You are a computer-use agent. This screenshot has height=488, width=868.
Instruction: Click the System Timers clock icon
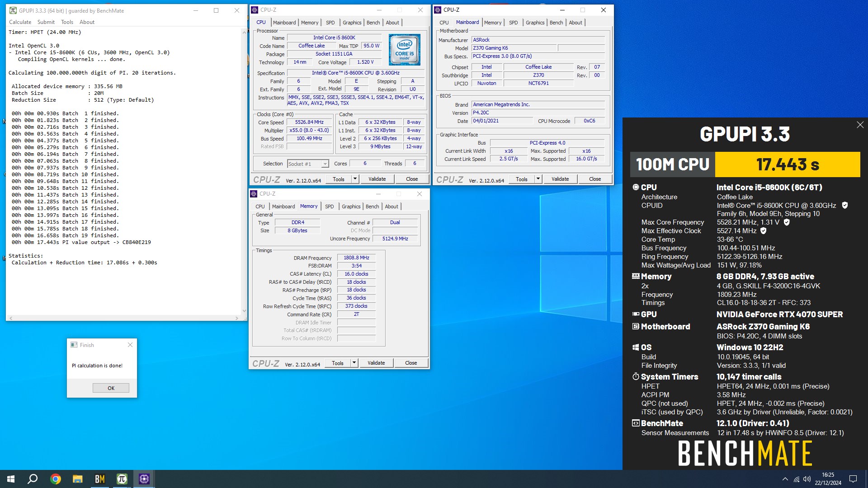(x=636, y=376)
